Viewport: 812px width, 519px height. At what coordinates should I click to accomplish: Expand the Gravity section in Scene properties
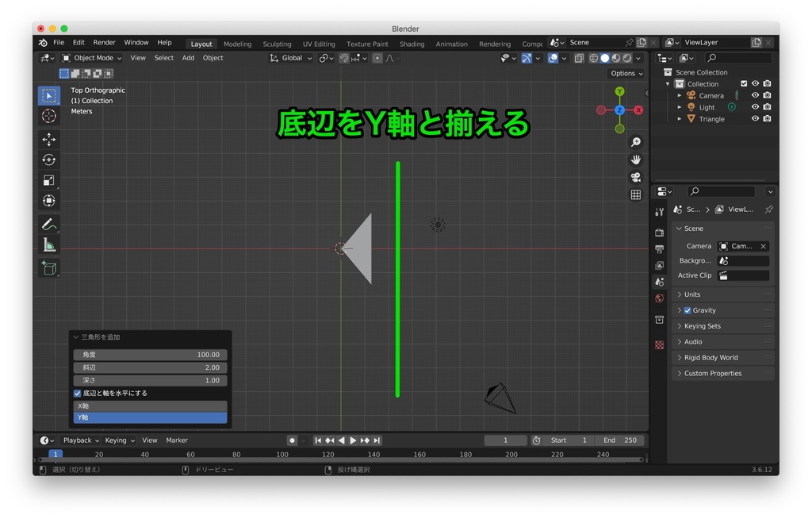pos(682,309)
